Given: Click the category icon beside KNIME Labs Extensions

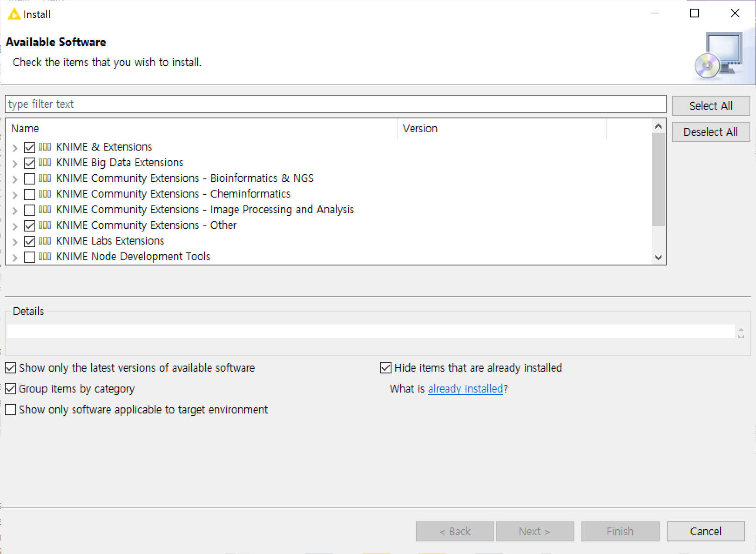Looking at the screenshot, I should [x=45, y=241].
